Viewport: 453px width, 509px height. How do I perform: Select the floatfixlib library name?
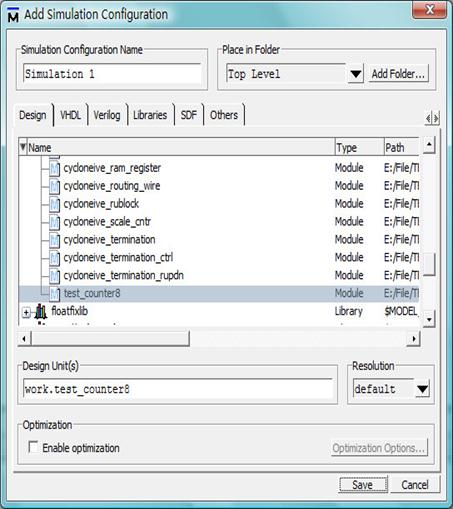point(70,311)
